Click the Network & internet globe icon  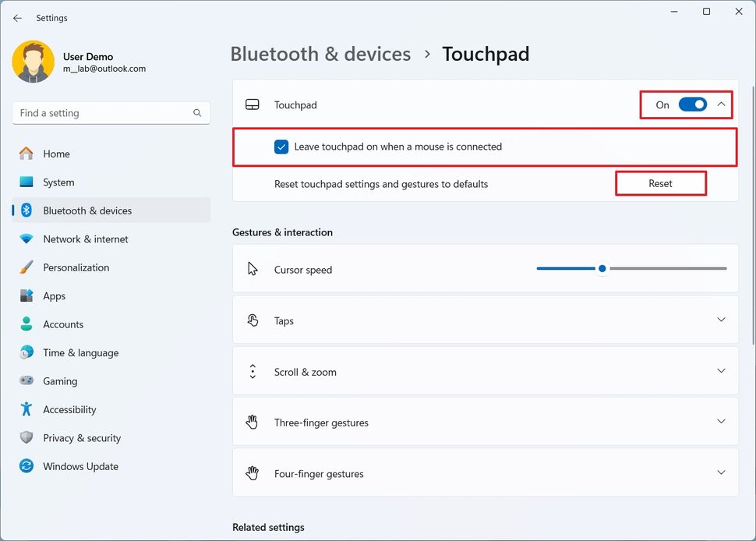click(26, 239)
